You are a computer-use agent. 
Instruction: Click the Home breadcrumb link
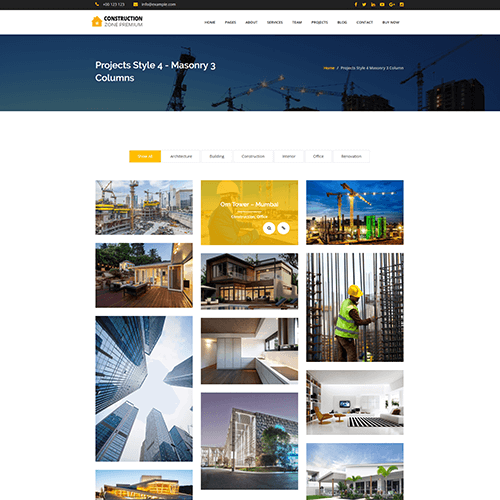click(329, 68)
